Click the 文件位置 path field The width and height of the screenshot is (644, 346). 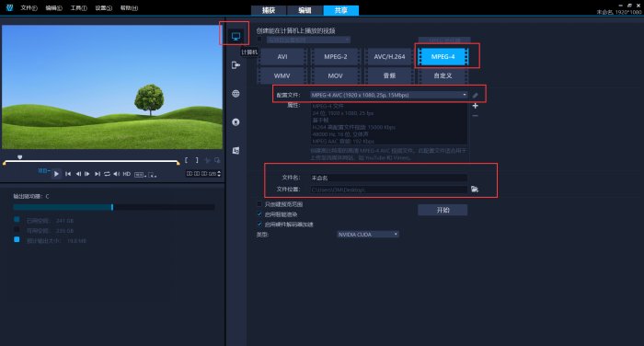point(388,190)
